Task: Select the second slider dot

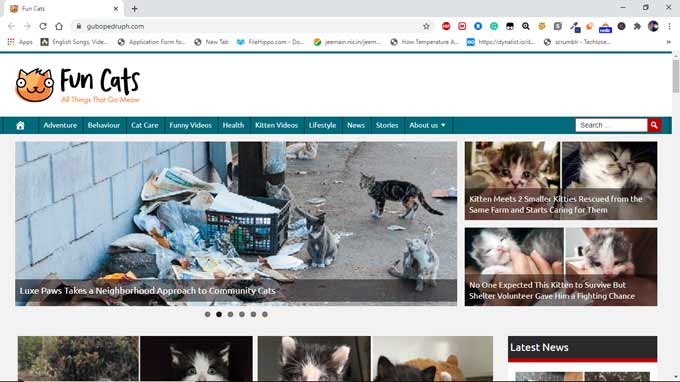Action: [x=219, y=314]
